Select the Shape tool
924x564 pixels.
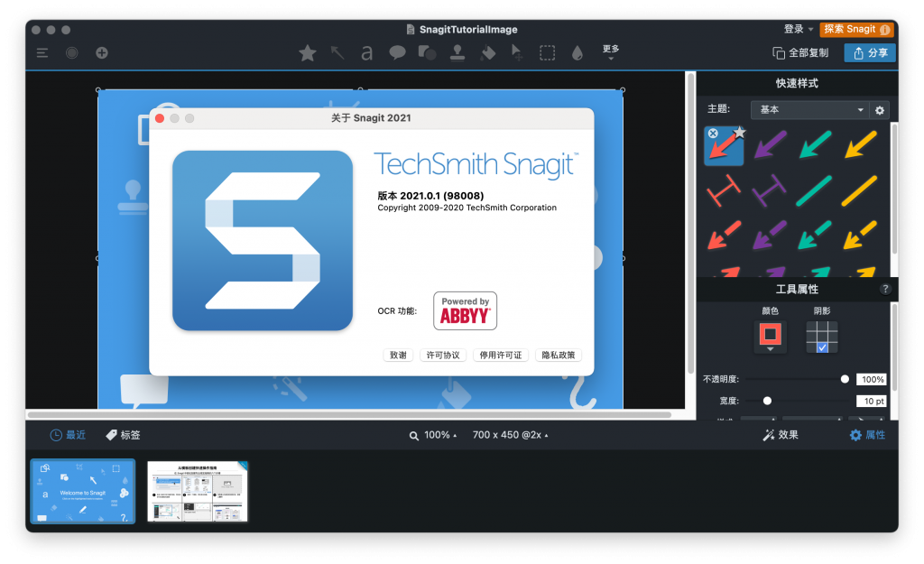(427, 53)
